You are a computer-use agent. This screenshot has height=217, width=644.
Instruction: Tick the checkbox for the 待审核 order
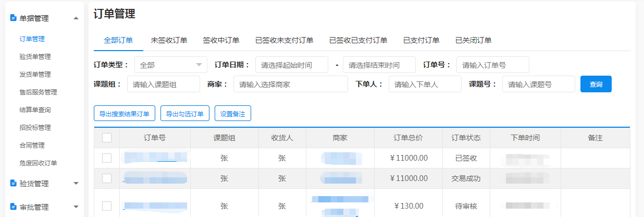click(107, 206)
